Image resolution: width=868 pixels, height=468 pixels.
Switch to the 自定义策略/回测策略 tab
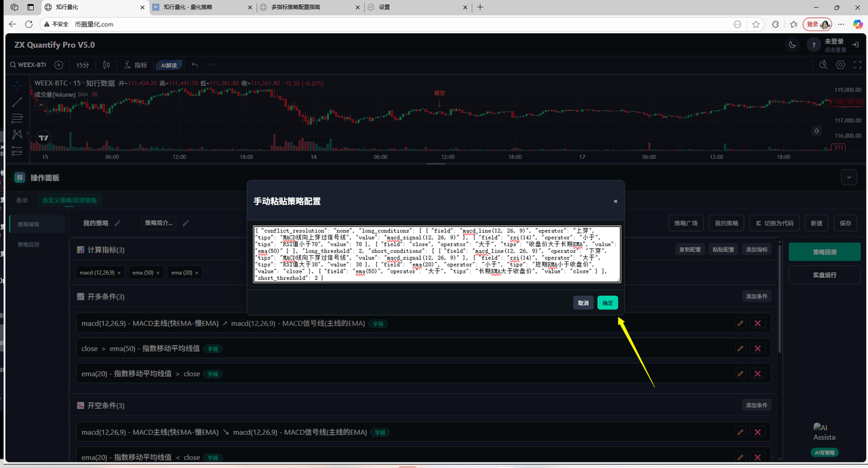pyautogui.click(x=69, y=200)
